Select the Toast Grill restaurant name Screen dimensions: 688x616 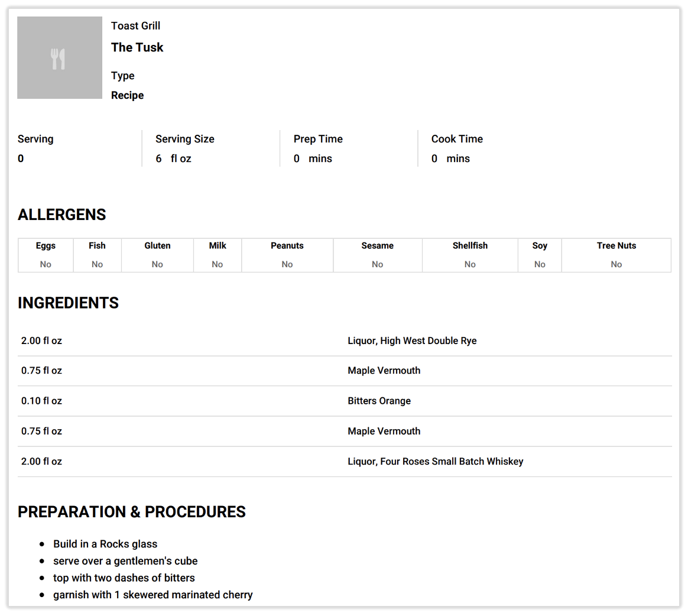(135, 25)
